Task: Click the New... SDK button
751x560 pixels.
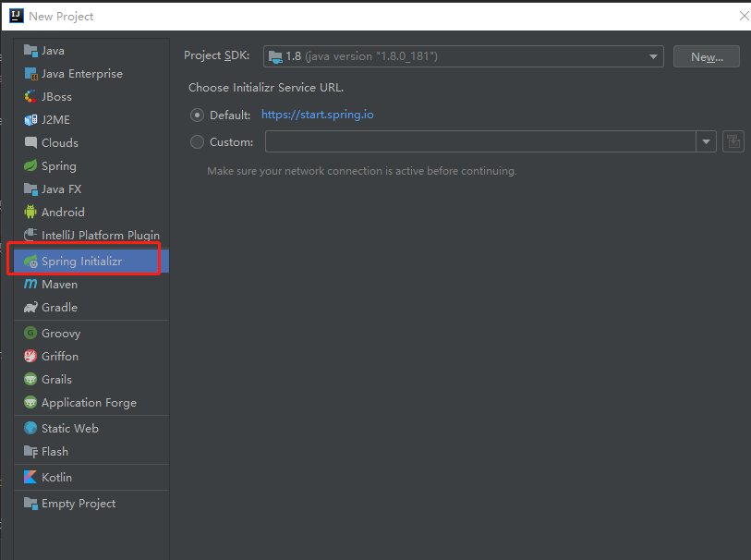Action: pyautogui.click(x=707, y=57)
